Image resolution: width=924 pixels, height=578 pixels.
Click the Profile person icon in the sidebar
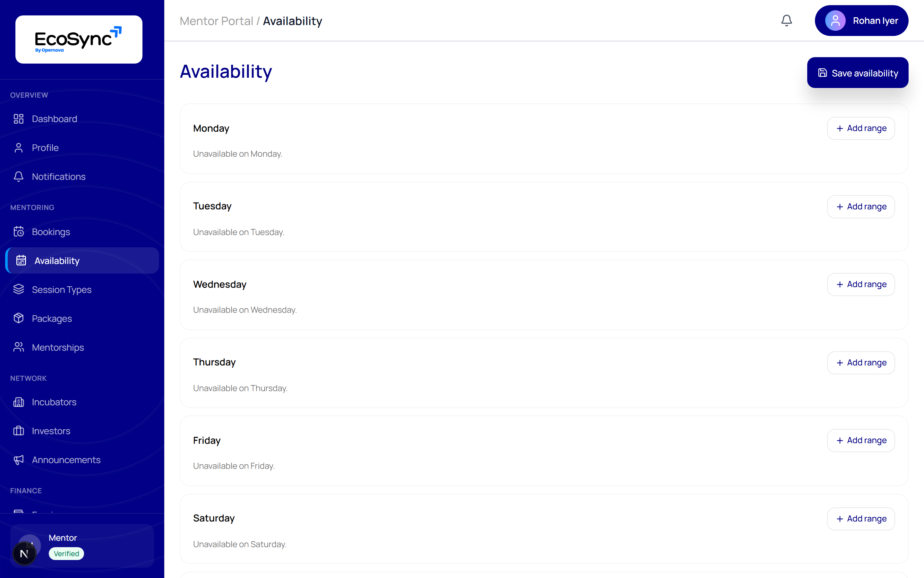pyautogui.click(x=18, y=148)
